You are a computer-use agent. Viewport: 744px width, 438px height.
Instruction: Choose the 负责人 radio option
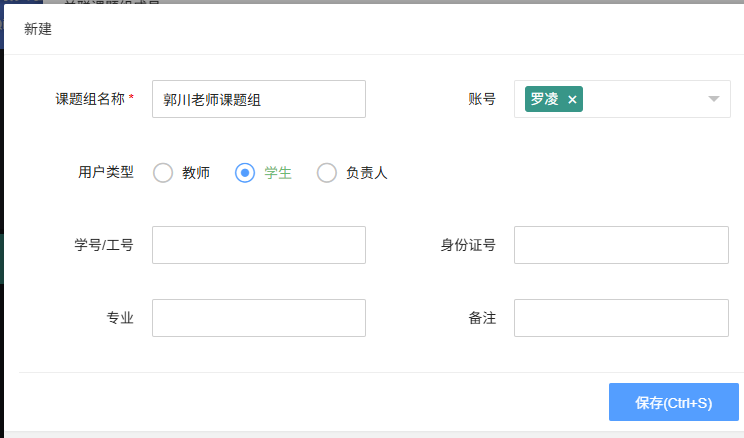point(327,173)
